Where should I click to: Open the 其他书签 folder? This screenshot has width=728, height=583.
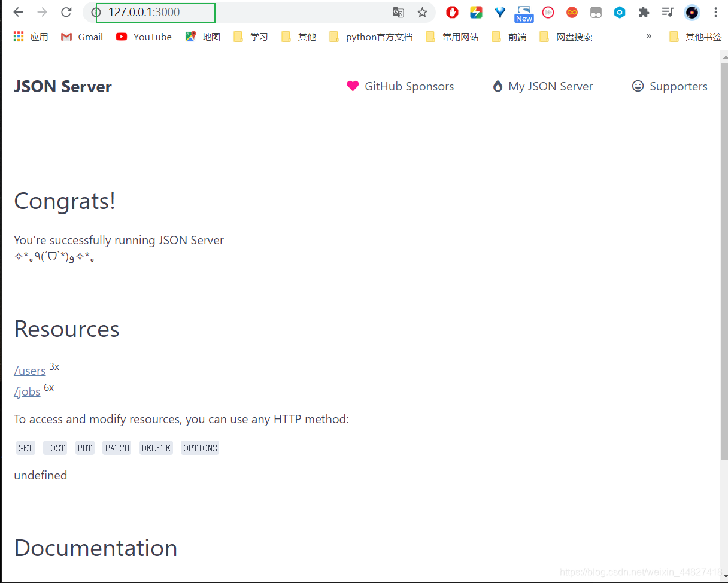pos(696,37)
